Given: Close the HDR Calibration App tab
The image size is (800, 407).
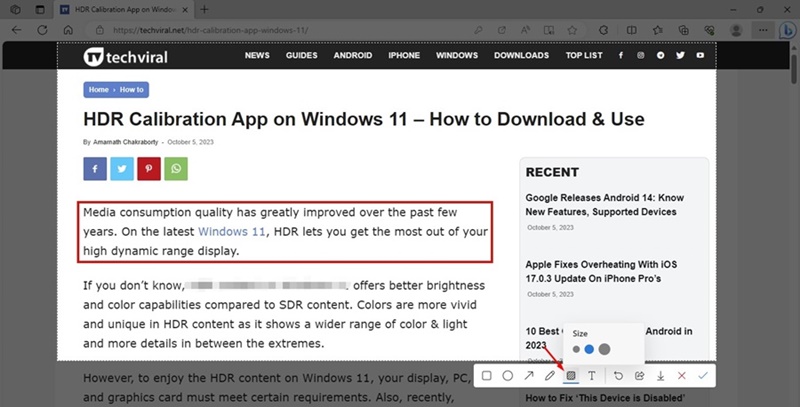Looking at the screenshot, I should [185, 9].
